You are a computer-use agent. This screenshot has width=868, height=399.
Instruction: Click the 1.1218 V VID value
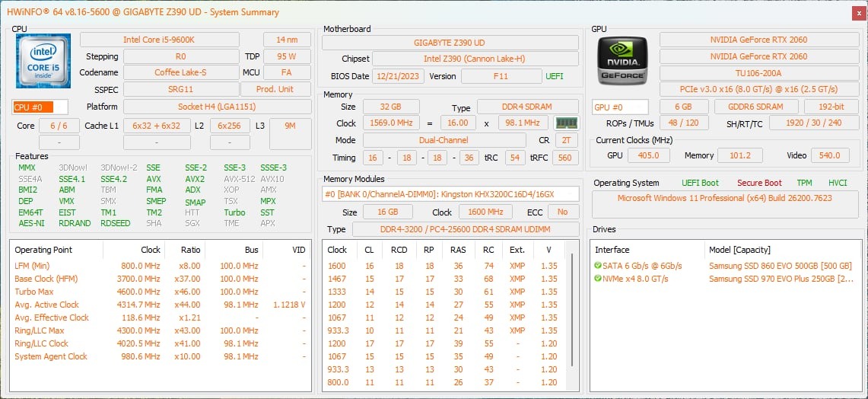(290, 305)
